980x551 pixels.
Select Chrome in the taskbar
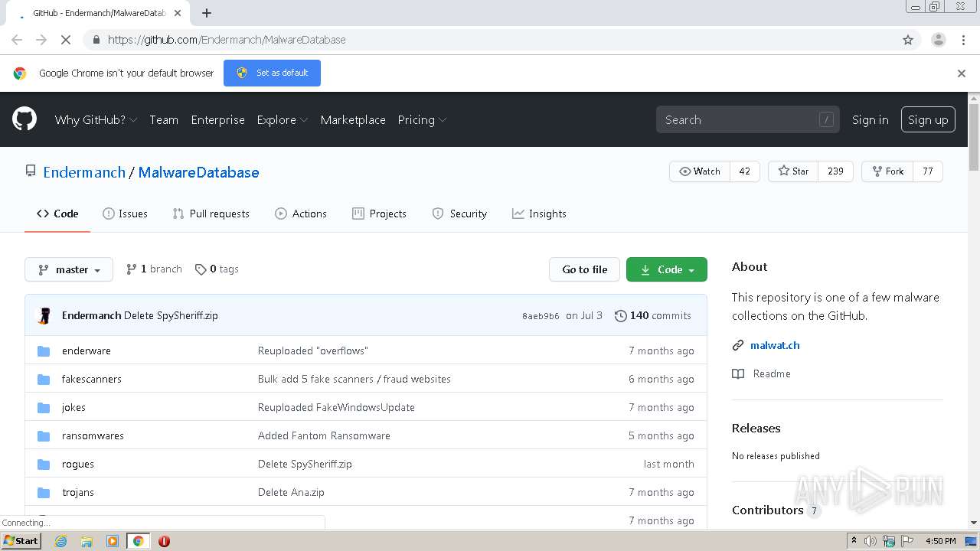pyautogui.click(x=139, y=541)
